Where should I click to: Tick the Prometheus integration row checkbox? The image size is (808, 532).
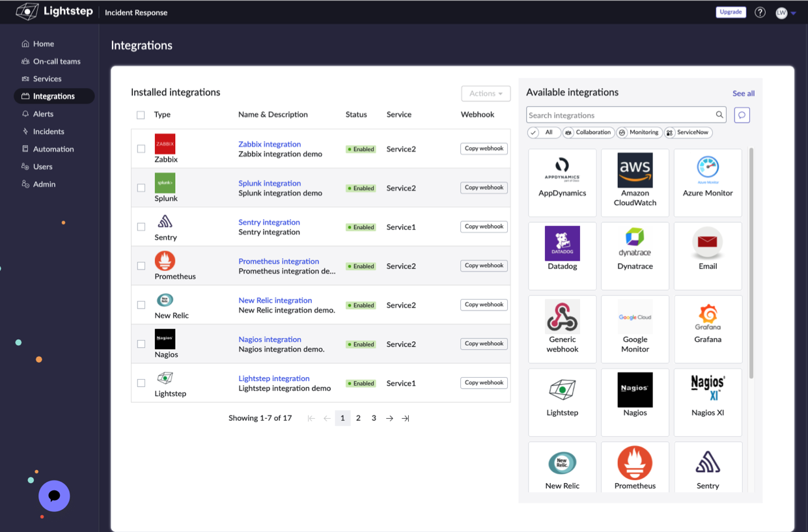click(141, 266)
